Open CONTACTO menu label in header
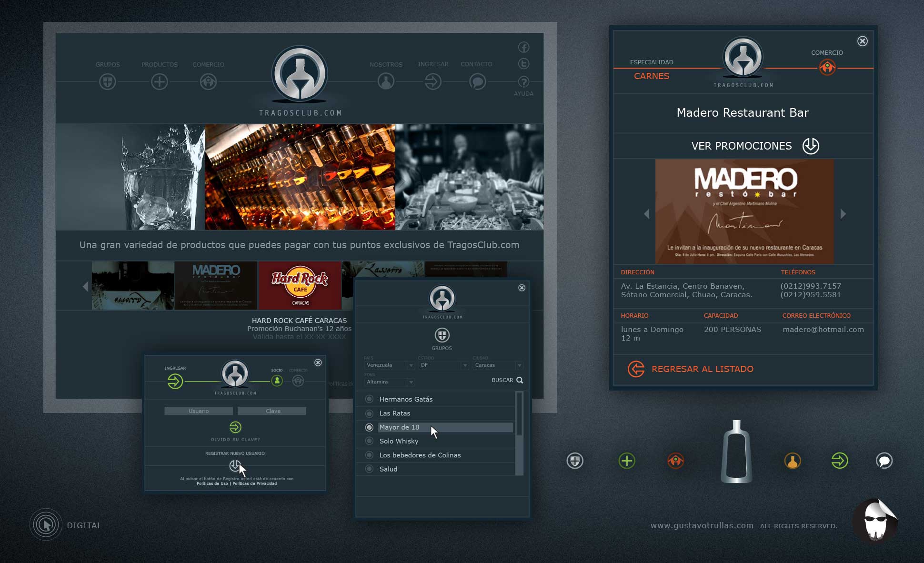 (476, 64)
